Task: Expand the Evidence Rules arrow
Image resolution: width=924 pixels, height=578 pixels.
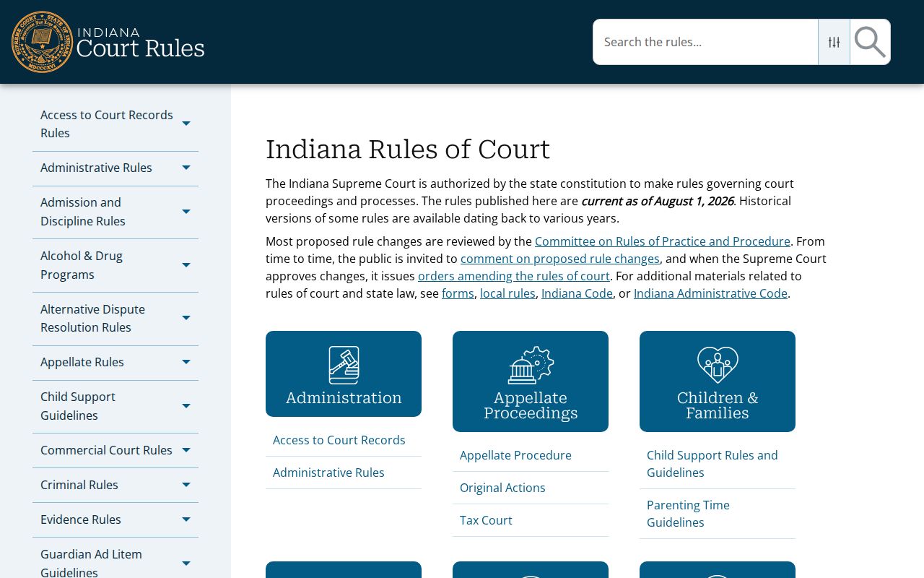Action: [x=186, y=519]
